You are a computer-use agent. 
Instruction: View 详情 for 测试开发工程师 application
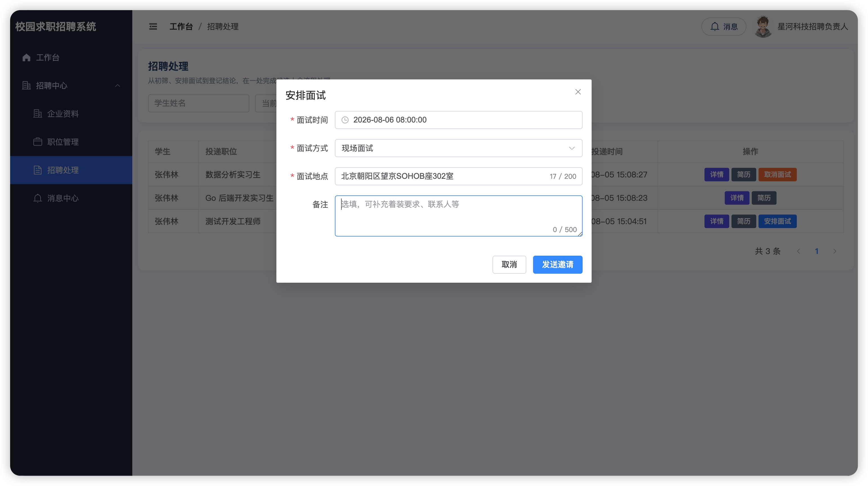coord(717,221)
